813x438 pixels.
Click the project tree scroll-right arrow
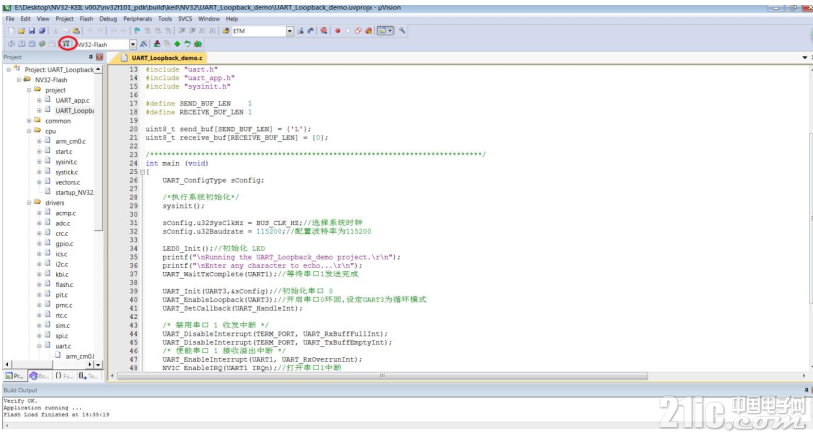point(91,365)
